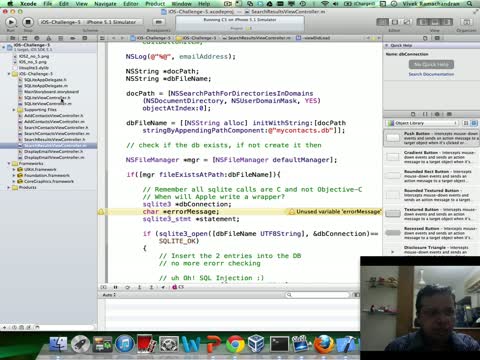
Task: Click the unused variable warning icon in gutter
Action: click(x=101, y=212)
